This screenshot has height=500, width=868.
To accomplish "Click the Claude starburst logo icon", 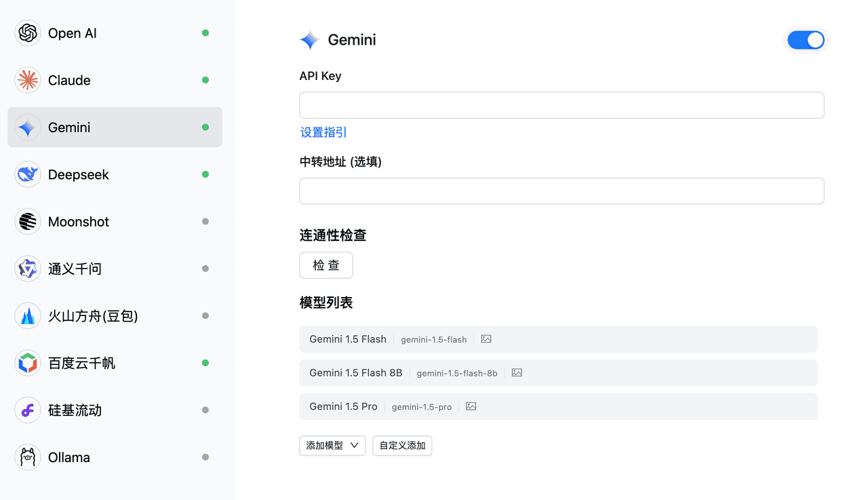I will tap(28, 80).
